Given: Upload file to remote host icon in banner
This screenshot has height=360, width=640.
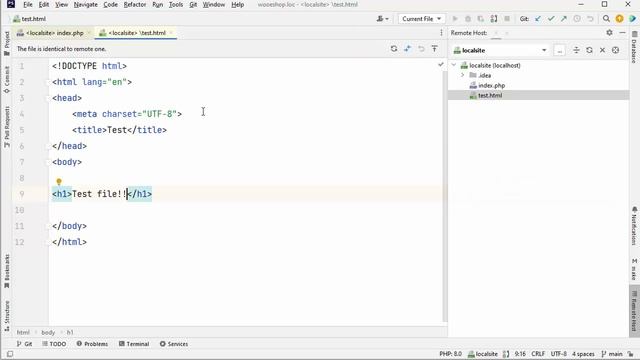Looking at the screenshot, I should [x=434, y=49].
